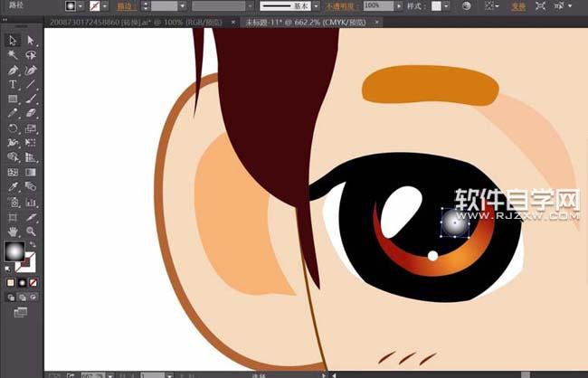This screenshot has width=588, height=378.
Task: Select the Type tool
Action: pyautogui.click(x=13, y=84)
